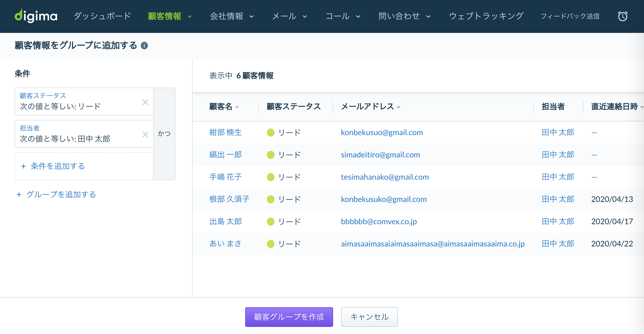Expand the 顧客情報 menu
The image size is (644, 334).
170,16
